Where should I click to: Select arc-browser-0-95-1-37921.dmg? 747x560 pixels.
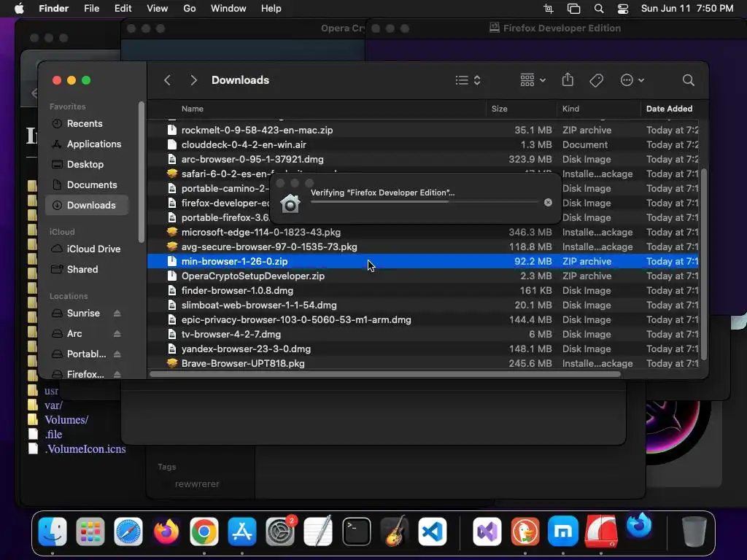pyautogui.click(x=423, y=160)
